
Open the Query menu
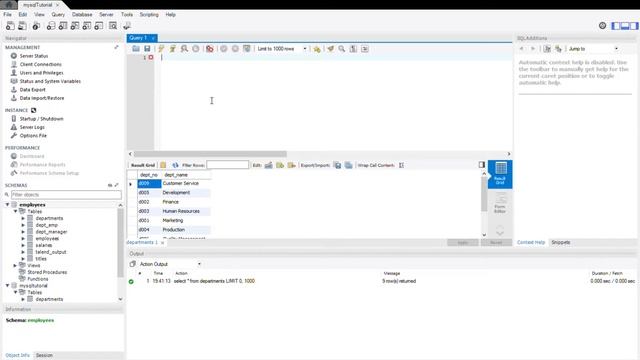58,14
